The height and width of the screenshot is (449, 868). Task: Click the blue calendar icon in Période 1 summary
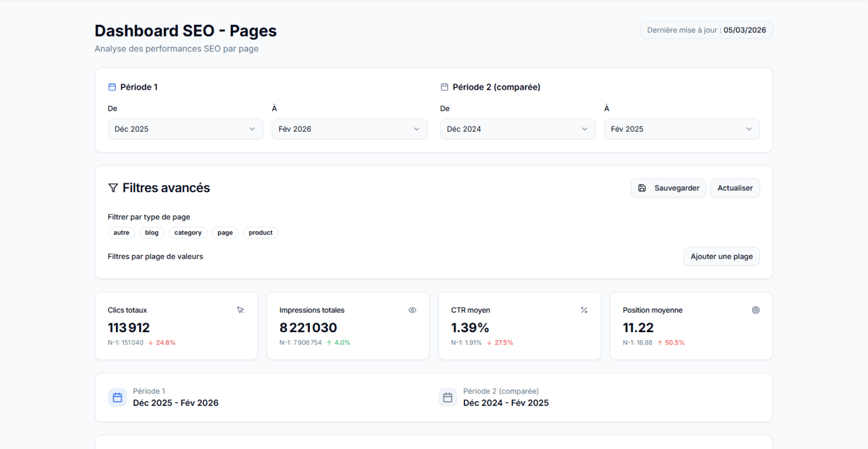click(118, 398)
